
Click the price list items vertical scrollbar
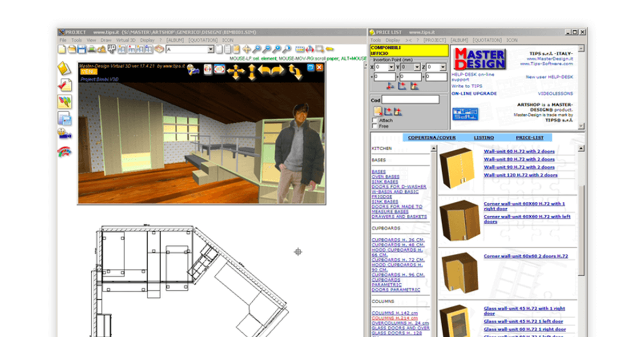581,231
